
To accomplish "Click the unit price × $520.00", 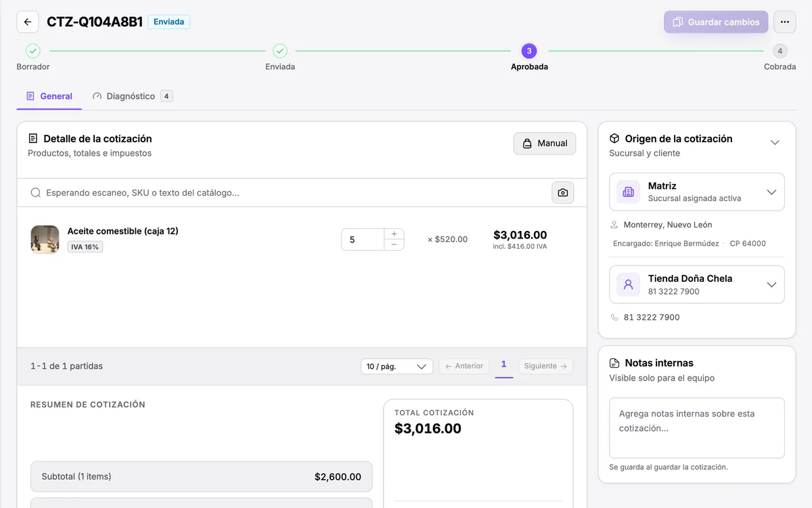I will point(447,239).
